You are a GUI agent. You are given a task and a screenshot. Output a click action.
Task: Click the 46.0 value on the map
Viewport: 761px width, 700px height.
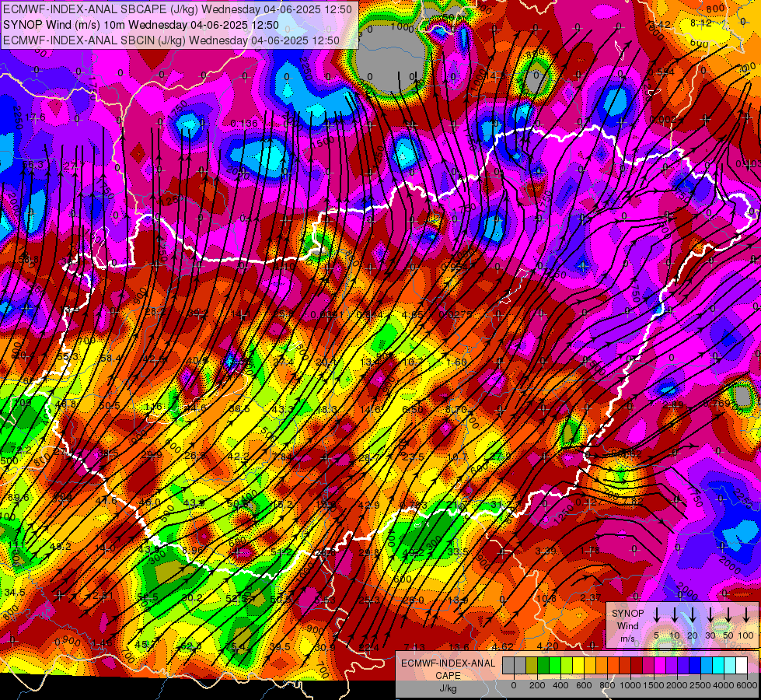click(x=149, y=502)
